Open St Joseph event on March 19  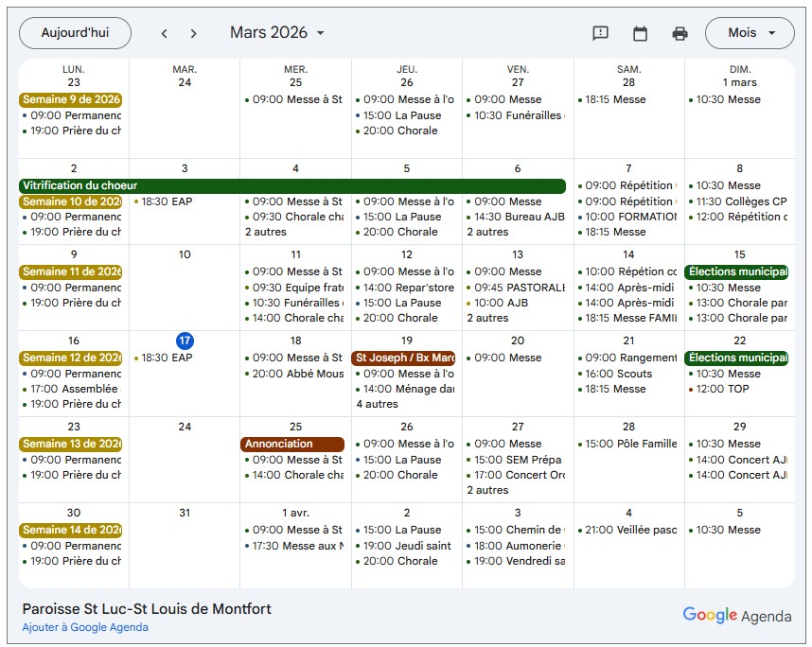coord(403,358)
